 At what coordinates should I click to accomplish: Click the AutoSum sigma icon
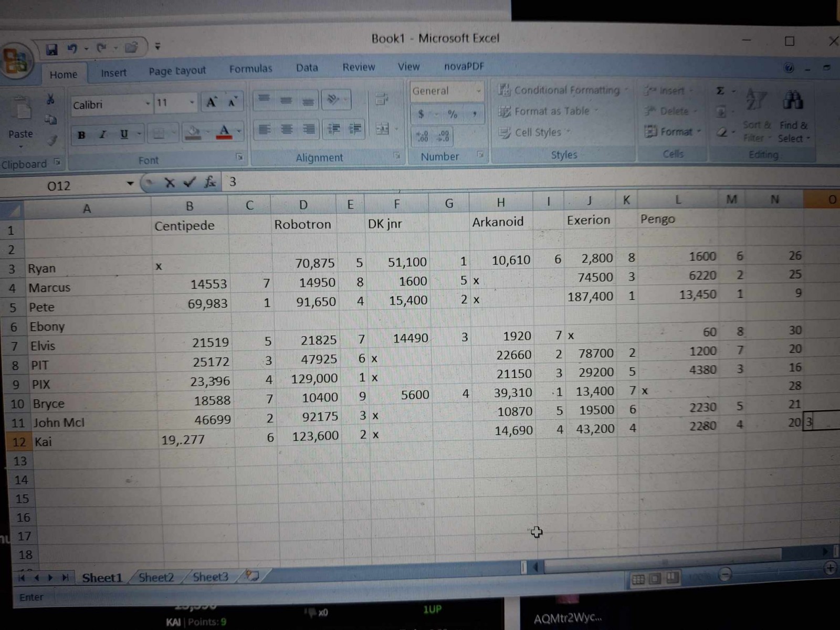pyautogui.click(x=721, y=91)
